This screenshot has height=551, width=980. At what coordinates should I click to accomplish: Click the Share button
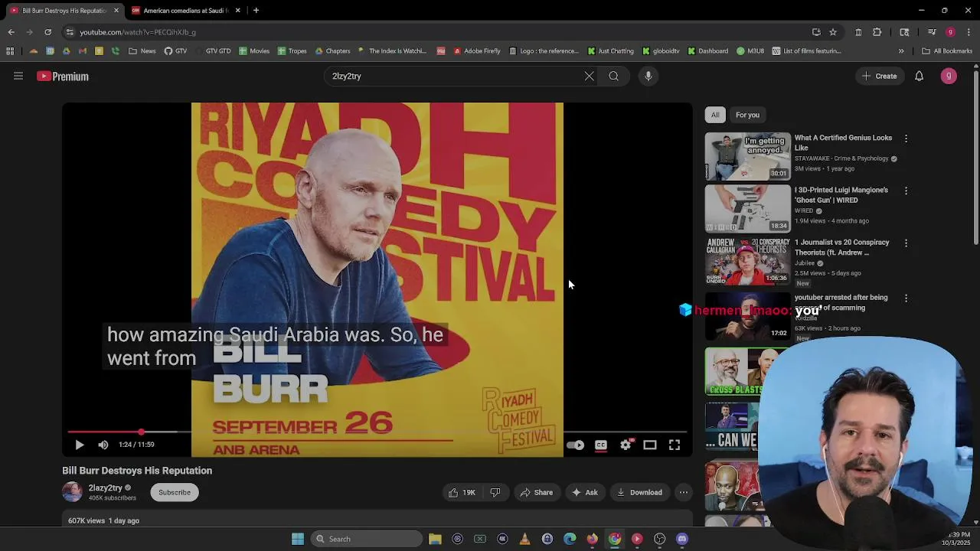[536, 493]
